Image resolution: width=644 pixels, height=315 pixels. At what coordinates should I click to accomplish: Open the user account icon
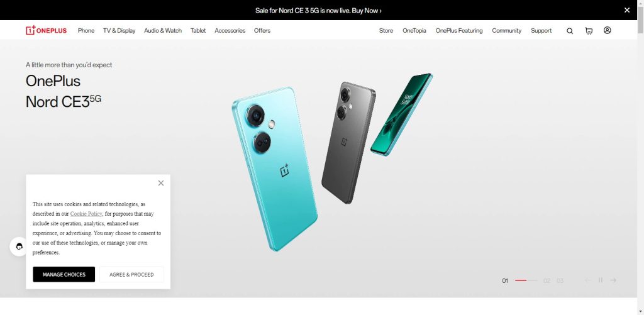pos(607,30)
